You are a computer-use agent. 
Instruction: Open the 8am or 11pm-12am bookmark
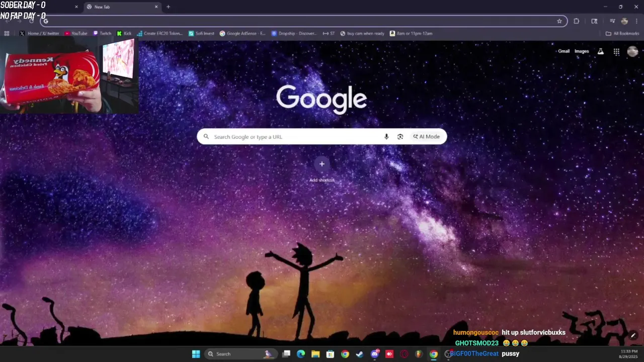(411, 33)
